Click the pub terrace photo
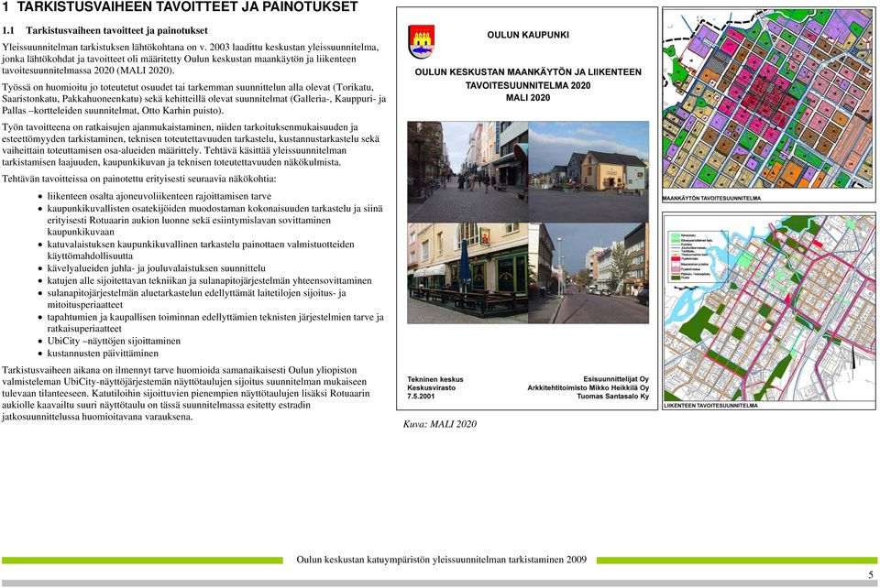Viewport: 880px width, 588px height. click(467, 273)
